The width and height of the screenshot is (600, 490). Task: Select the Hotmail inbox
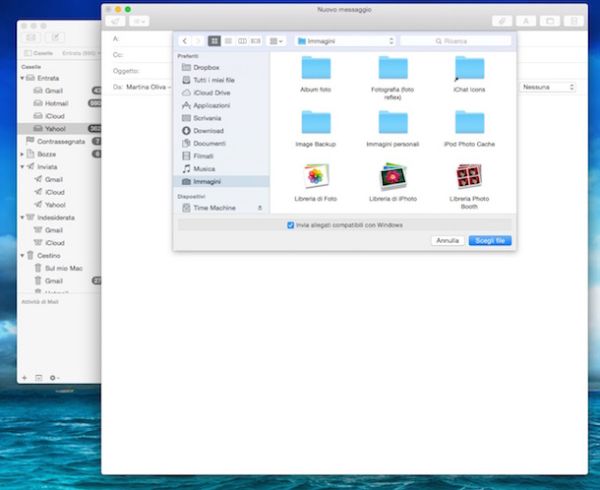tap(54, 103)
